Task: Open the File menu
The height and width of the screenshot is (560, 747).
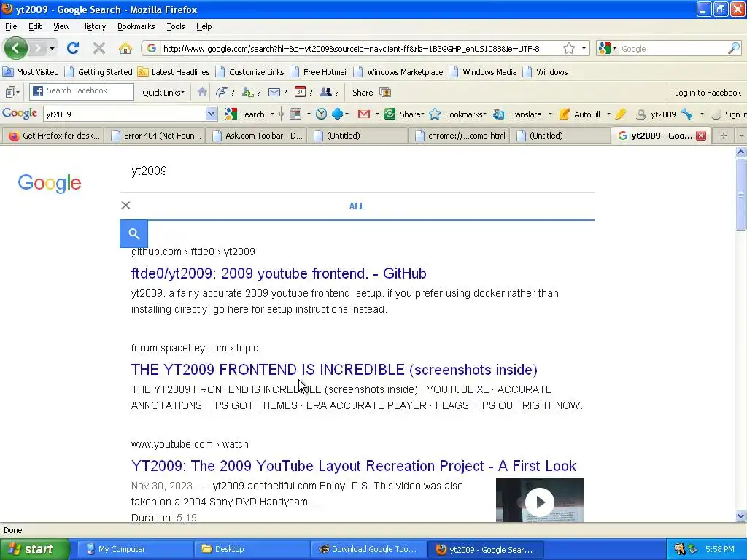Action: [11, 26]
